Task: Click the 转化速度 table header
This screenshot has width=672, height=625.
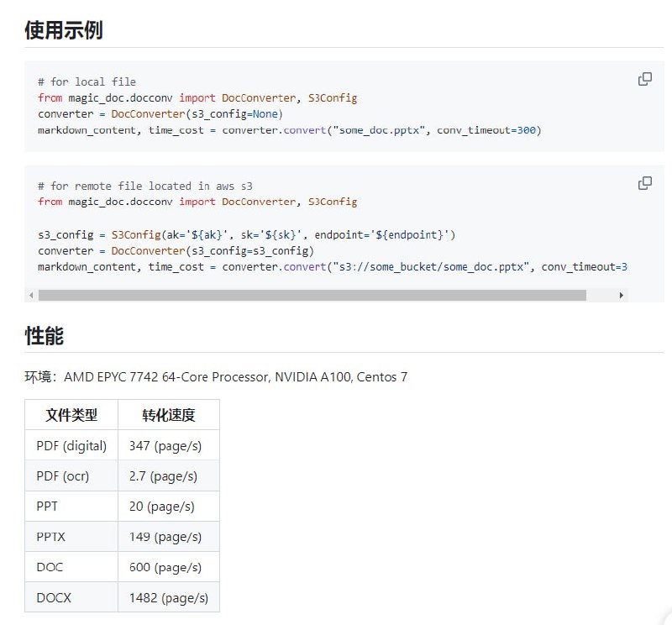Action: pyautogui.click(x=167, y=414)
